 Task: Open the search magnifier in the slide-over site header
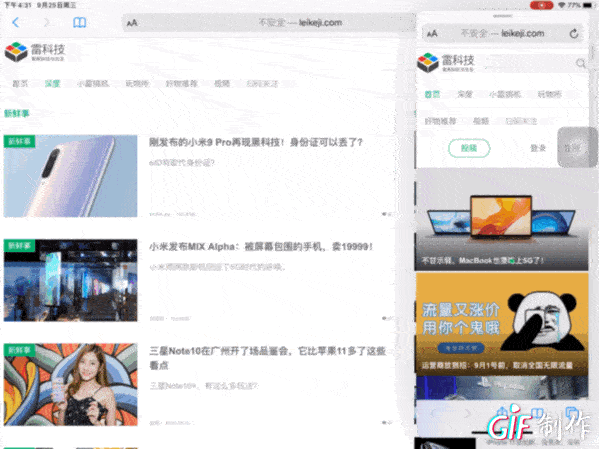581,63
